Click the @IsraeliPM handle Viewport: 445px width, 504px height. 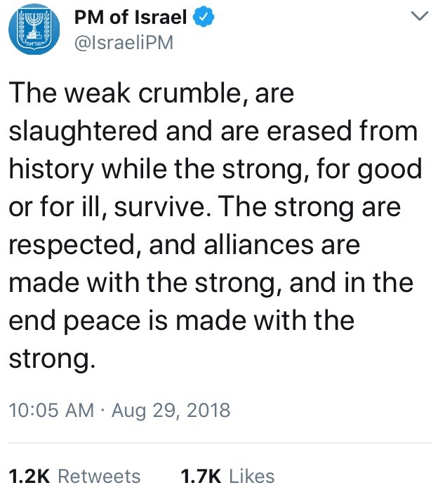(x=124, y=44)
